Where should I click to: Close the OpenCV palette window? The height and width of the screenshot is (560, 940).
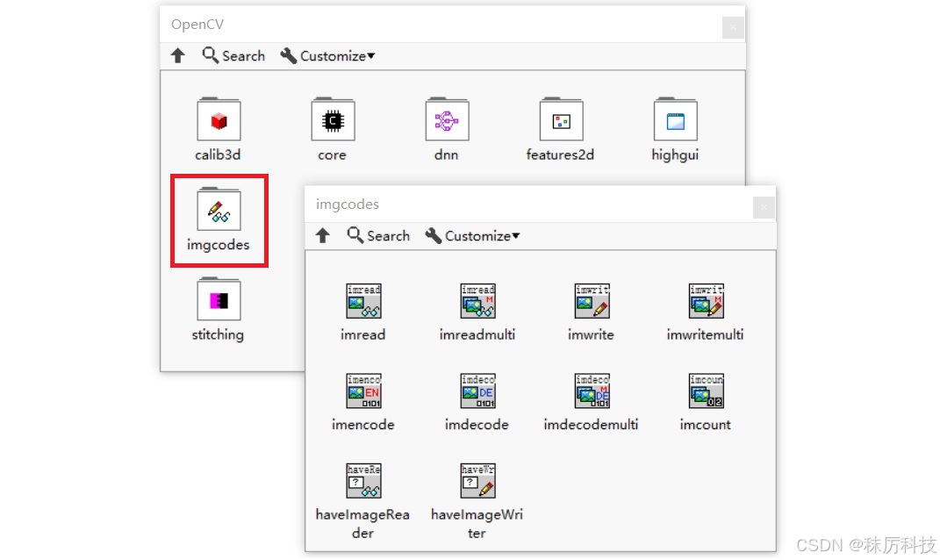click(733, 27)
